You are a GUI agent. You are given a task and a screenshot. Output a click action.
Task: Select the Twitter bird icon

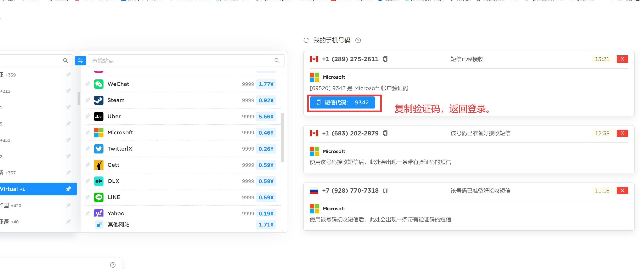[x=99, y=149]
